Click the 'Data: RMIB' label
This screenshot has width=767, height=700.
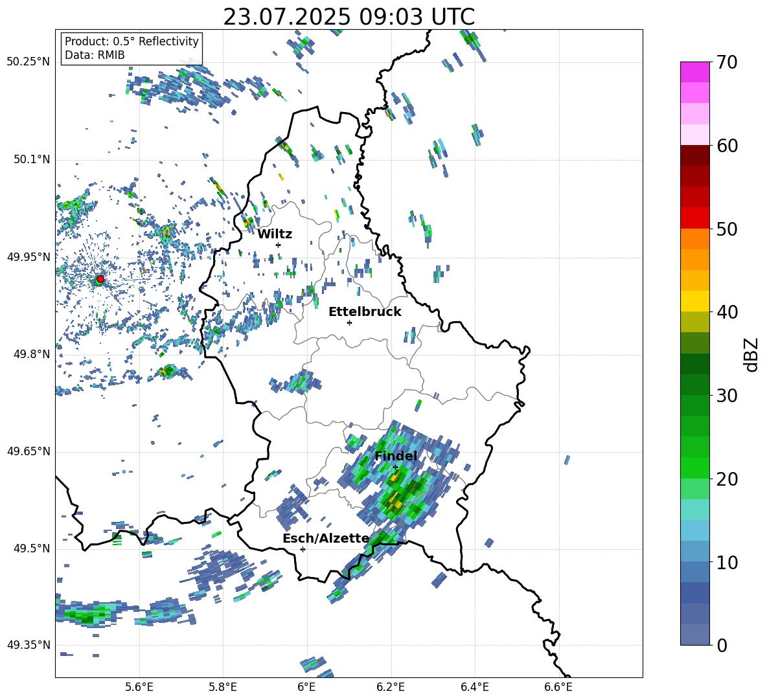95,55
